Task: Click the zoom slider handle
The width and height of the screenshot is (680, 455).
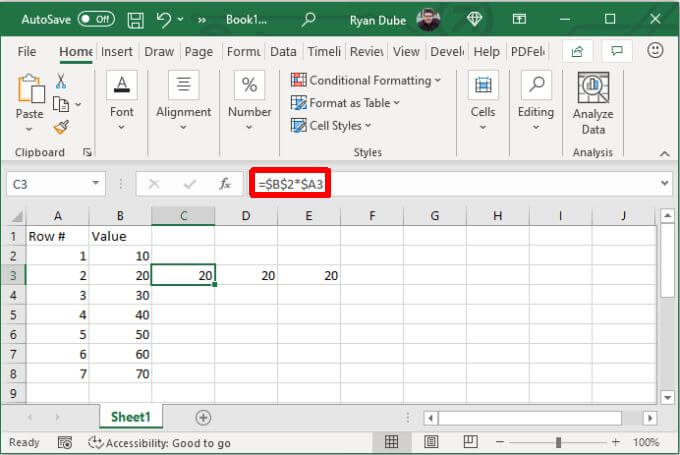Action: pyautogui.click(x=559, y=442)
